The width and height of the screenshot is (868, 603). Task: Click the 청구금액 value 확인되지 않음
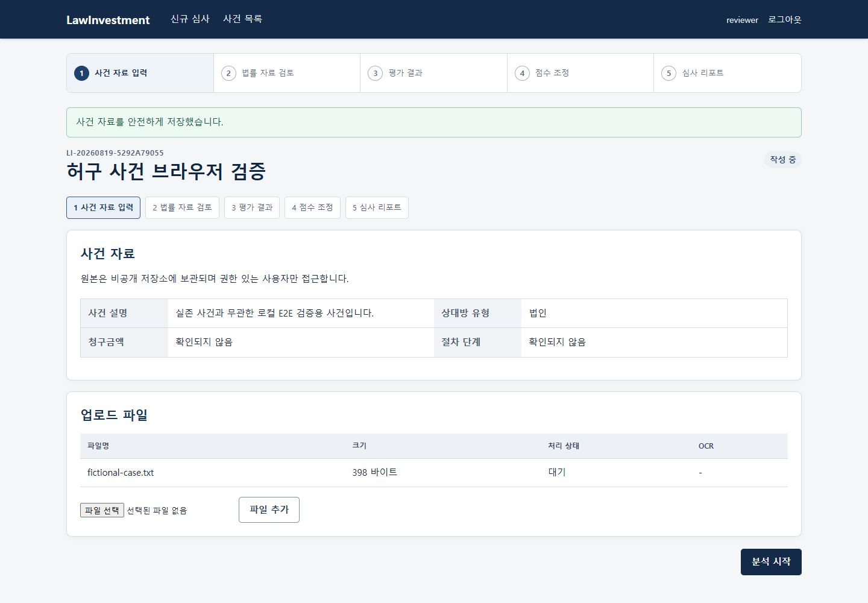point(204,342)
